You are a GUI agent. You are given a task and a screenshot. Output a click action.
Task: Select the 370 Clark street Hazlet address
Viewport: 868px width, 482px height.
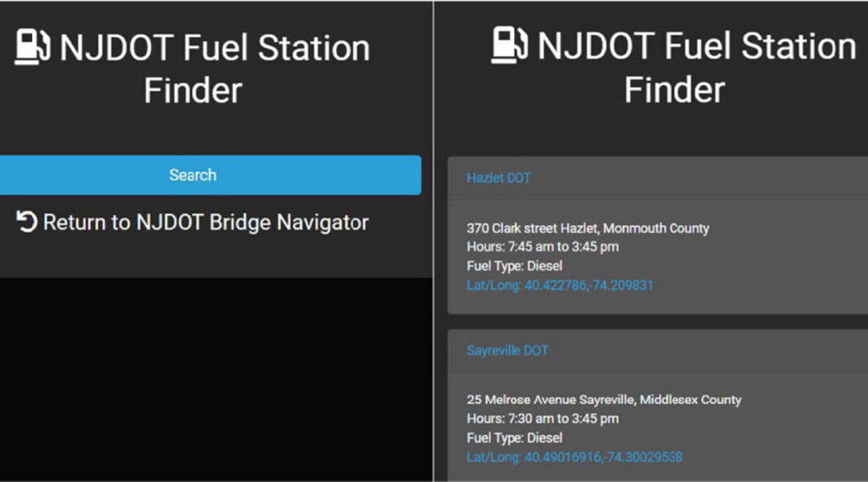tap(588, 228)
